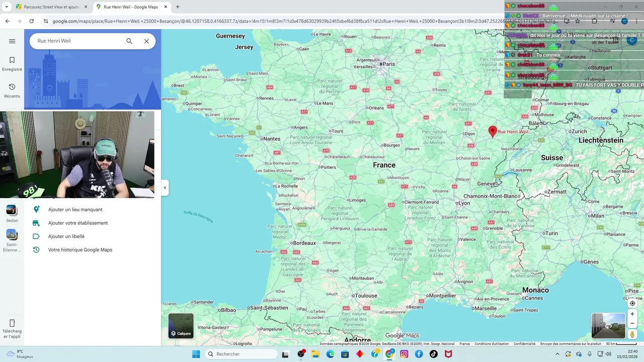Viewport: 644px width, 362px height.
Task: Click Télécharger l'appli phone icon
Action: pos(12,323)
